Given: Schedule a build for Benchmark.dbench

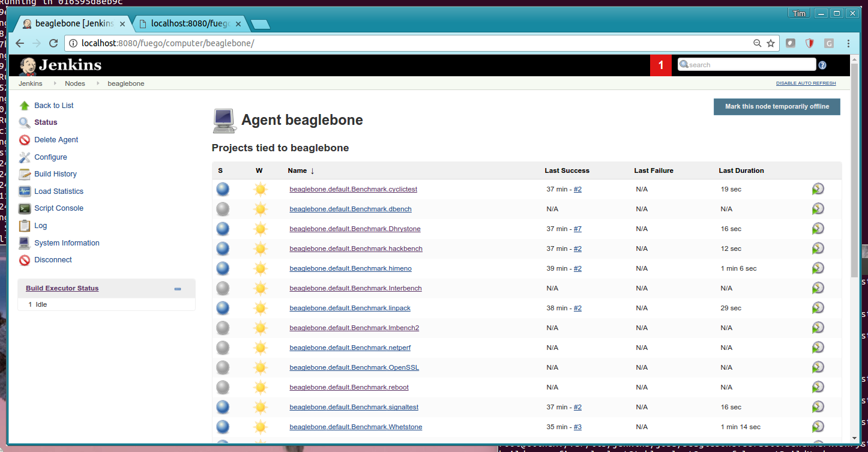Looking at the screenshot, I should pyautogui.click(x=818, y=209).
